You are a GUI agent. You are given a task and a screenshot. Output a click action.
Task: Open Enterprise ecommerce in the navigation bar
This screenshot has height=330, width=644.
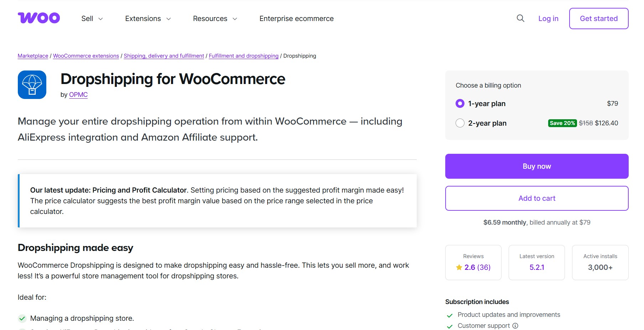(x=296, y=19)
